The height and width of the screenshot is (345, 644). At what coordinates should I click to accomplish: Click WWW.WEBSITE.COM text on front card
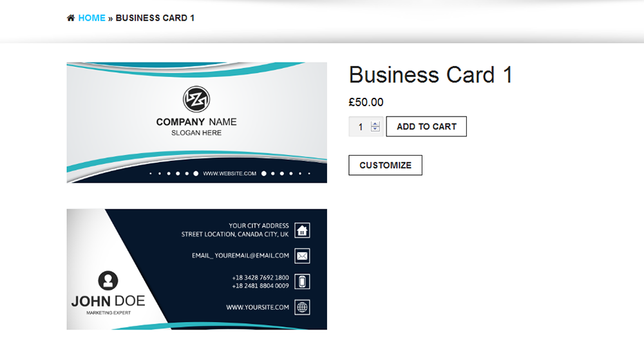click(230, 174)
